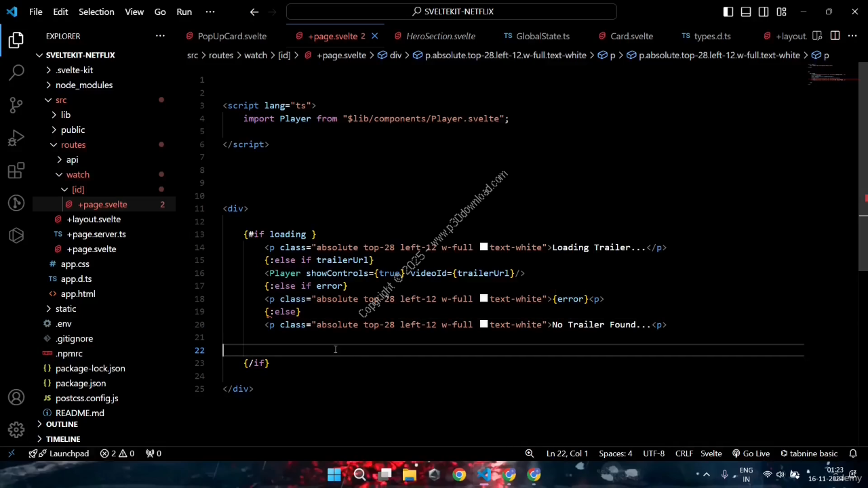Click the zoom magnifier in status bar
The height and width of the screenshot is (488, 868).
529,453
